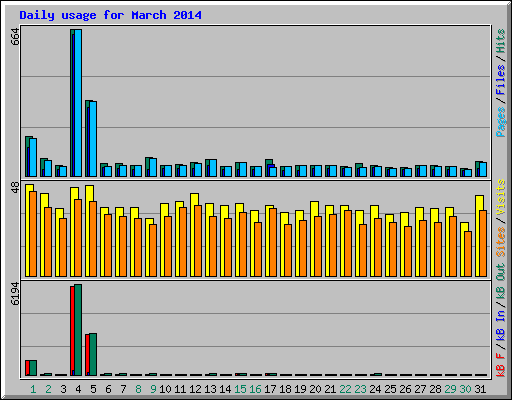Select day 3 label on the x-axis
The height and width of the screenshot is (400, 512).
coord(63,389)
